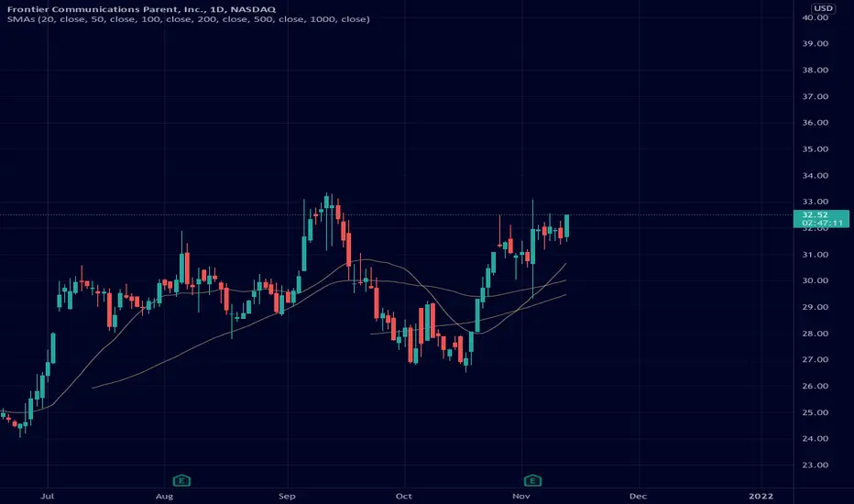This screenshot has height=504, width=854.
Task: Click the 40.00 price scale label
Action: click(x=816, y=17)
